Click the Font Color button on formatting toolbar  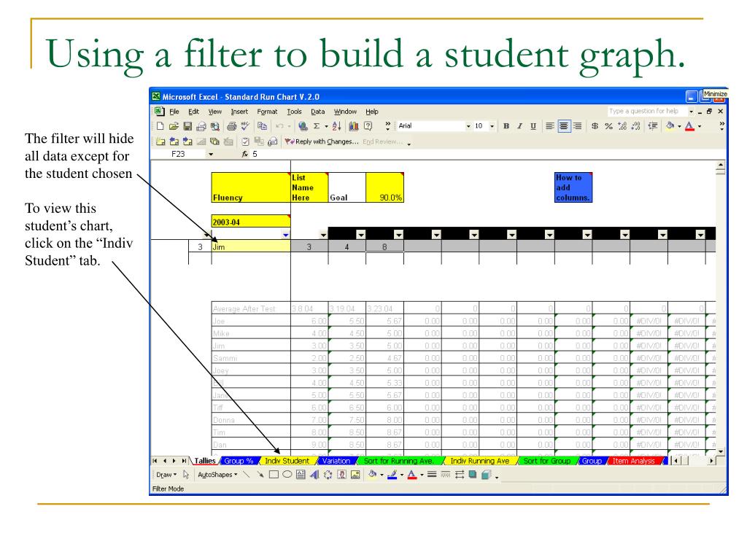[x=689, y=126]
